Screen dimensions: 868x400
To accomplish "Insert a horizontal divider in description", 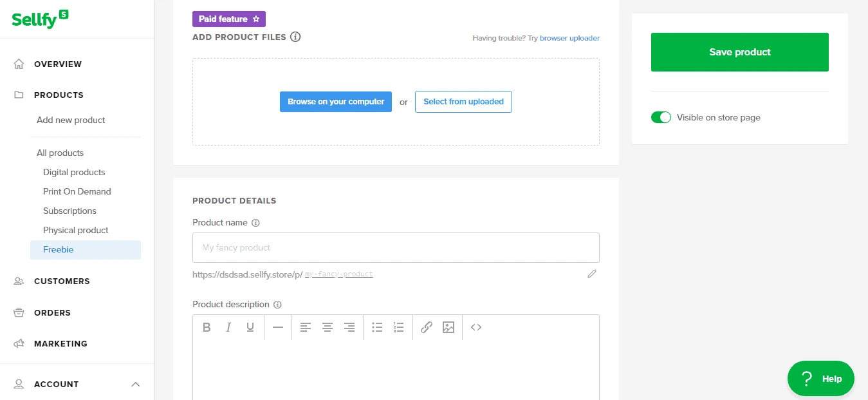I will click(278, 327).
